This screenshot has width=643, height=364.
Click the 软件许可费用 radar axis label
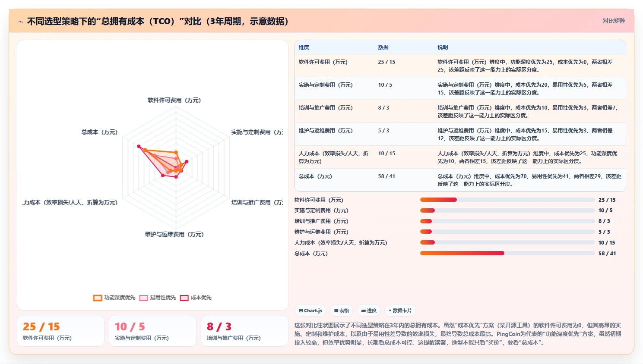[174, 100]
